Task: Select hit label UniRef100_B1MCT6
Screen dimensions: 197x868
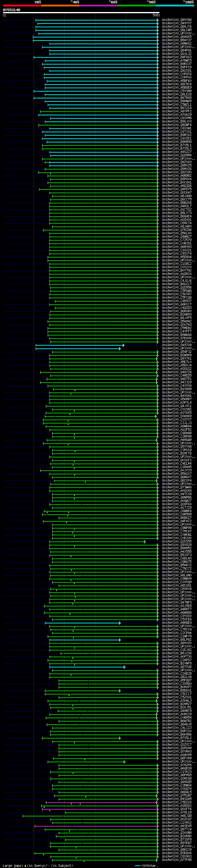Action: [x=177, y=453]
